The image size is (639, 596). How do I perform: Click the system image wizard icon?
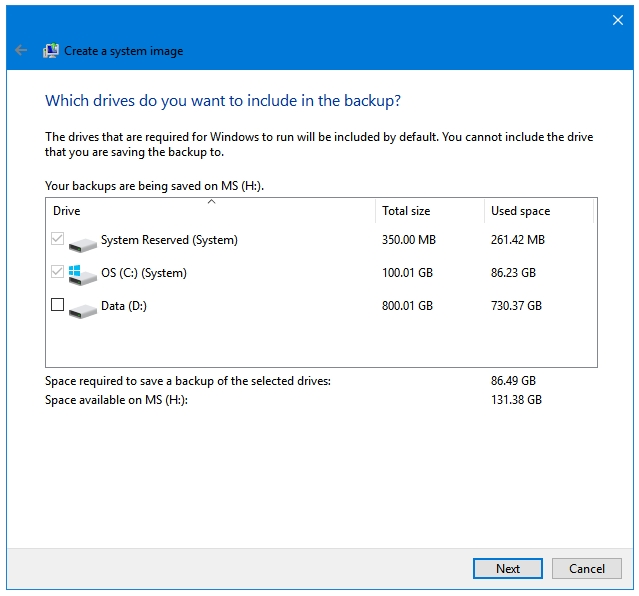(x=51, y=51)
